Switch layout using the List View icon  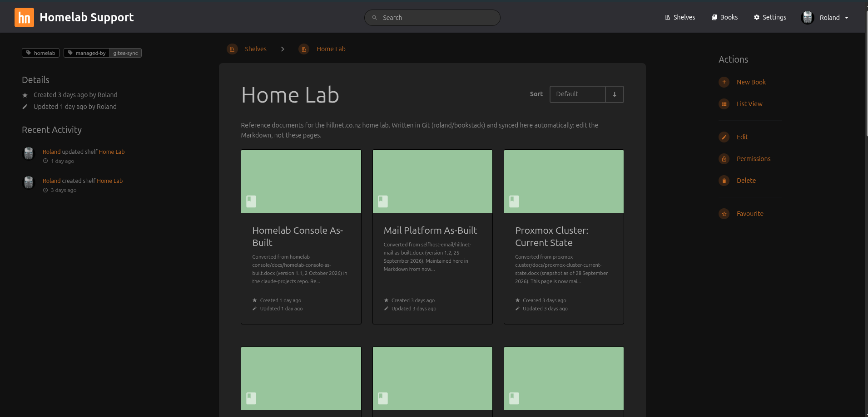(x=724, y=104)
